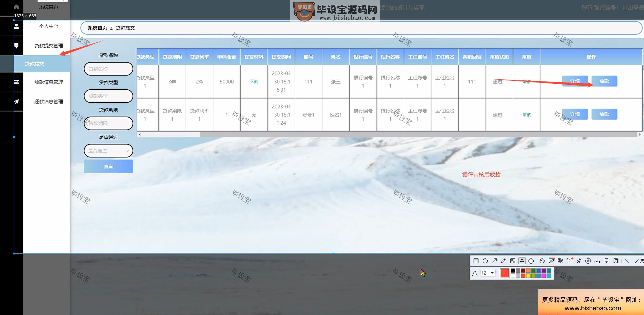Image resolution: width=644 pixels, height=315 pixels.
Task: Click the table horizontal scrollbar thumb
Action: (x=418, y=134)
